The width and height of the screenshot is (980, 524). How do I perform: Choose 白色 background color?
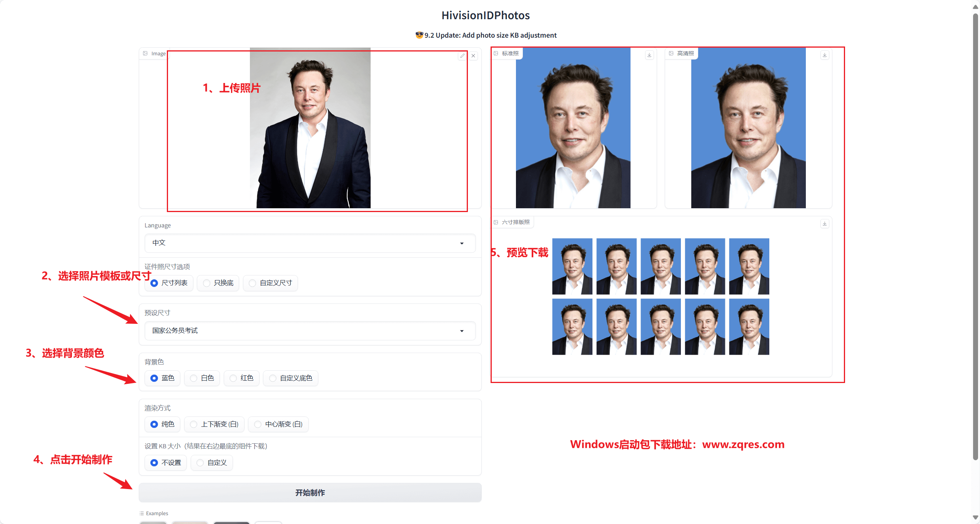click(202, 378)
